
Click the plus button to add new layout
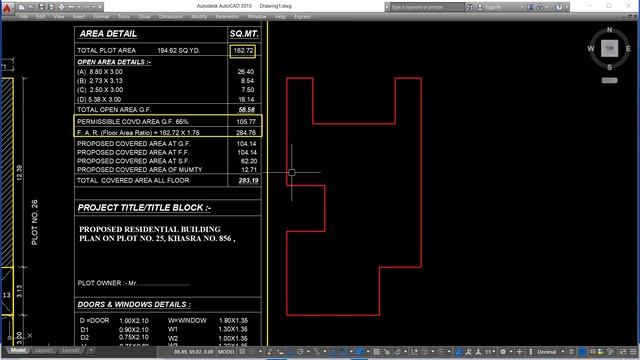coord(91,350)
